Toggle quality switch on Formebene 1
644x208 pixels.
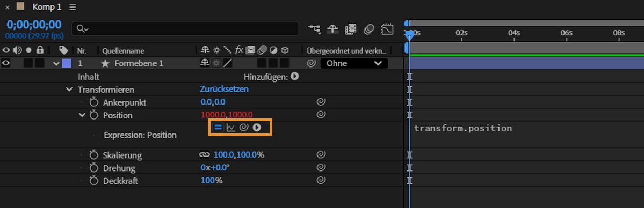pos(228,63)
